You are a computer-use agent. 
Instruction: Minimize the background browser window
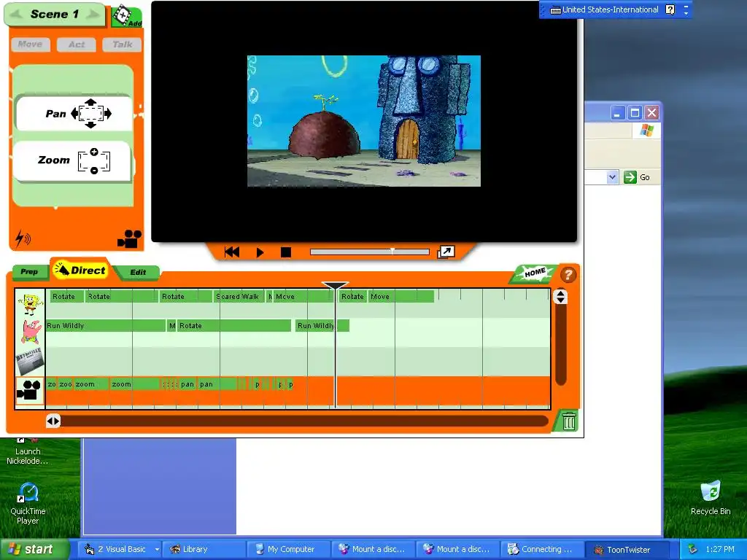point(618,113)
